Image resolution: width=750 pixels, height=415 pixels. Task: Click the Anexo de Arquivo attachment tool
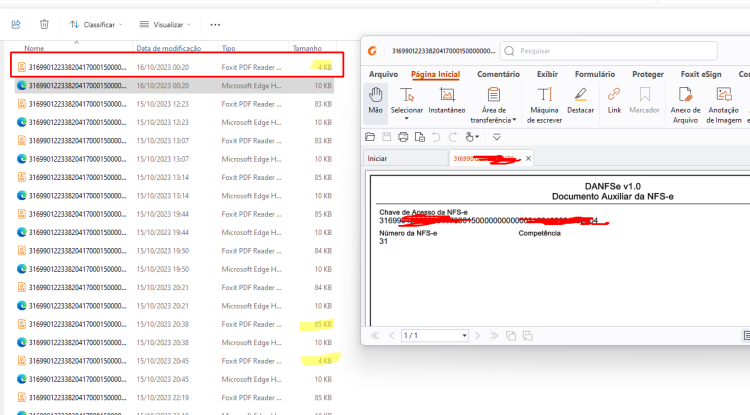pyautogui.click(x=685, y=105)
